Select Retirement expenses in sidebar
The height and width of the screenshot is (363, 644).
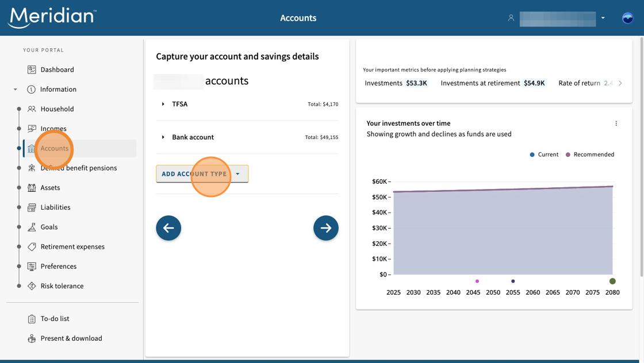pos(72,247)
